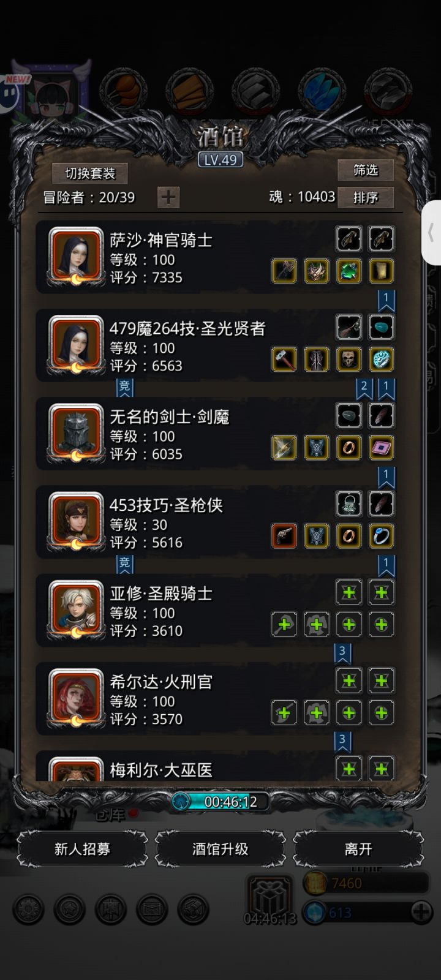Open the 排序 sort options
Screen dimensions: 441x980
(366, 197)
